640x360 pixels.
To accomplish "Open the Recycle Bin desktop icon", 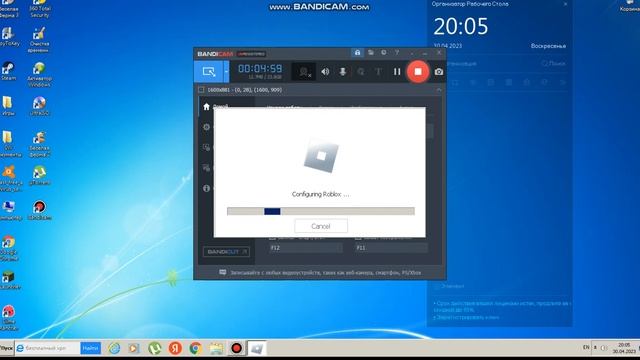I will point(630,6).
